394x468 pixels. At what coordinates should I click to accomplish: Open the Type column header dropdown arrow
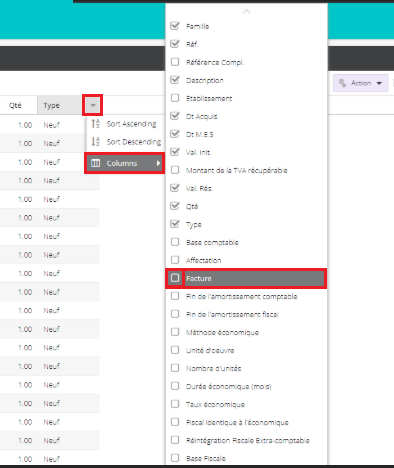pos(93,105)
